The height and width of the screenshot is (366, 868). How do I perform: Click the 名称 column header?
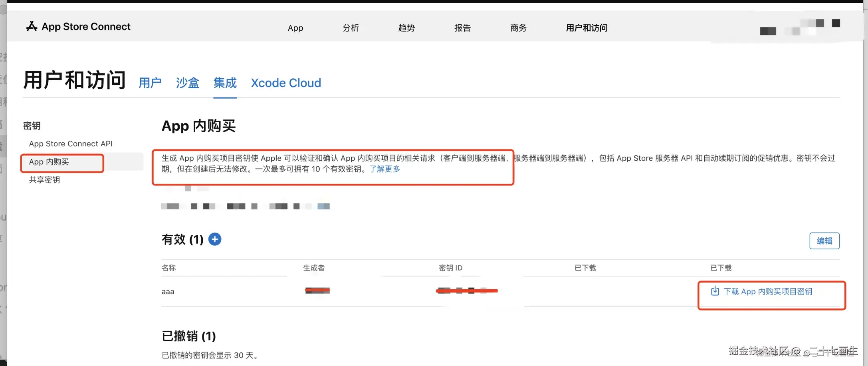(x=168, y=268)
